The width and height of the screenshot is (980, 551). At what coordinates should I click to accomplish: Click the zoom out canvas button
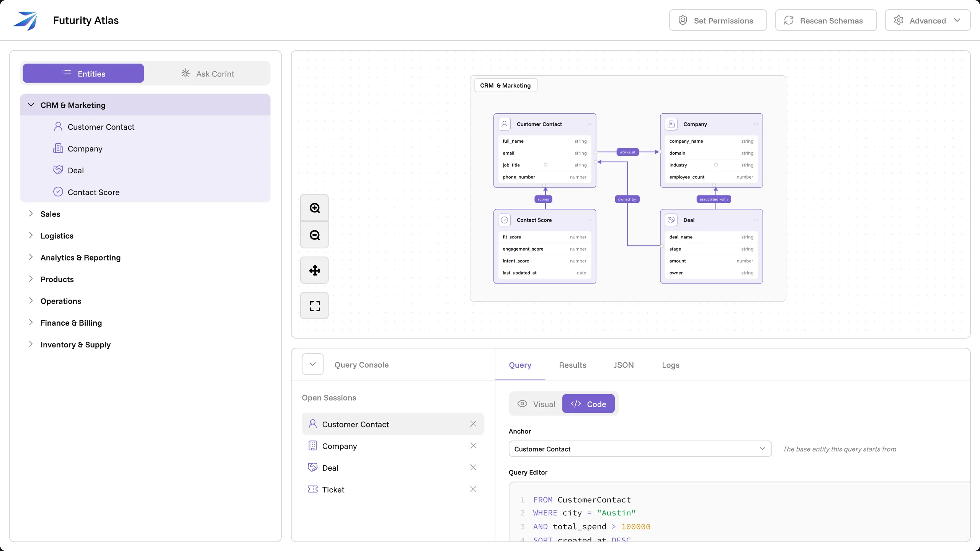pos(314,235)
